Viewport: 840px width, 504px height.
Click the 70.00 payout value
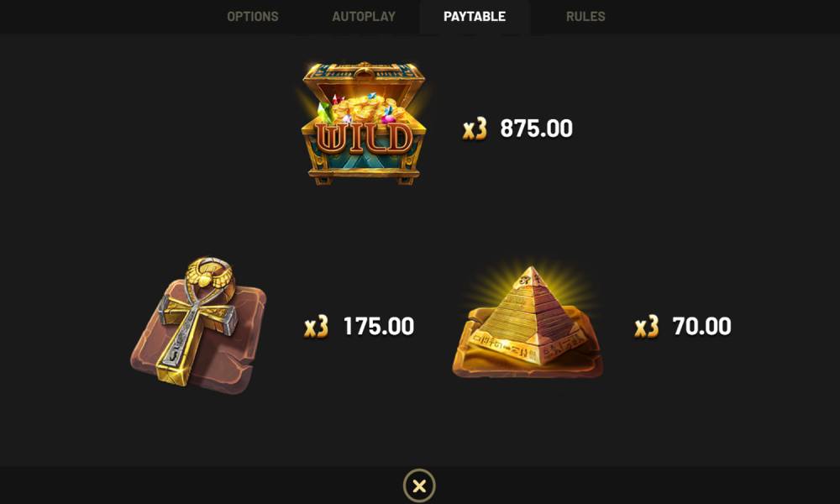point(701,326)
